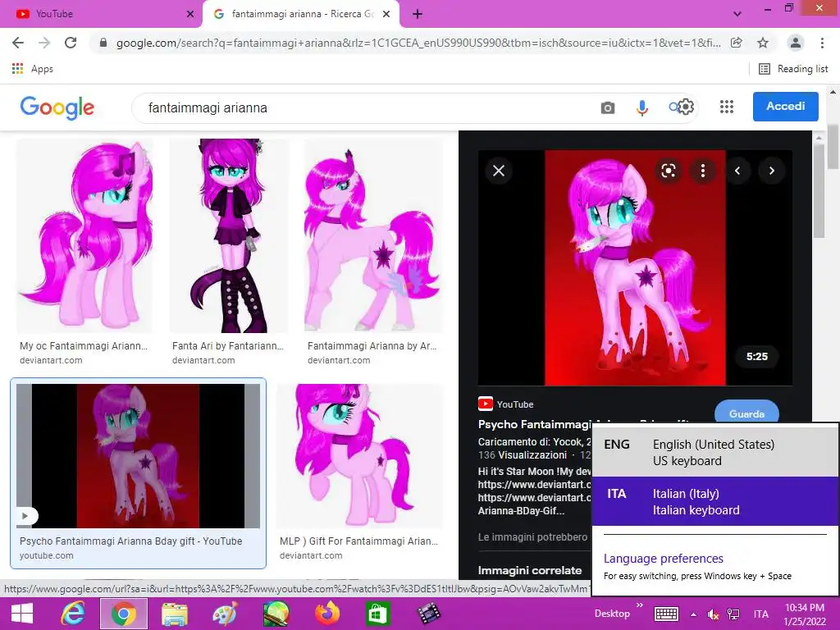
Task: Show hidden tray icons arrow
Action: pos(693,614)
